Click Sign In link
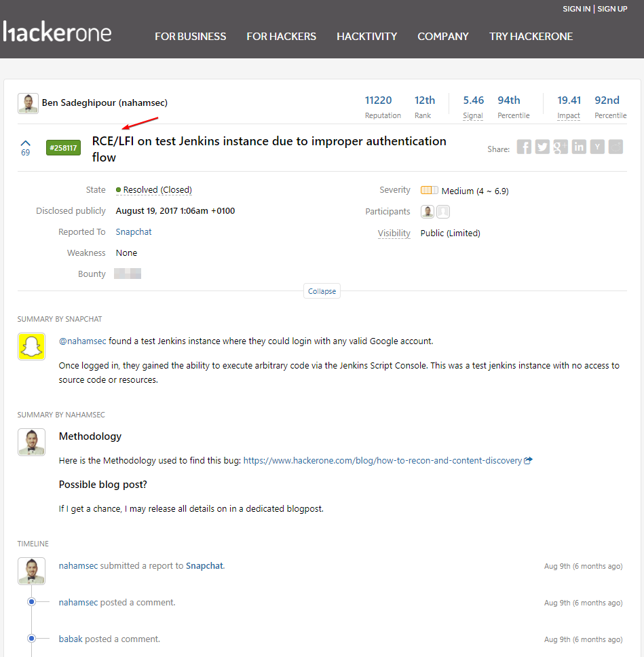644x657 pixels. pyautogui.click(x=576, y=9)
